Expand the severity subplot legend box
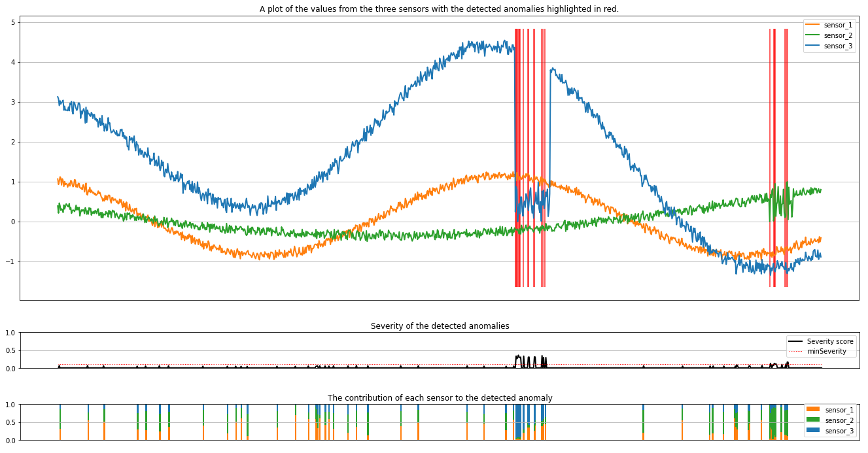 point(821,346)
